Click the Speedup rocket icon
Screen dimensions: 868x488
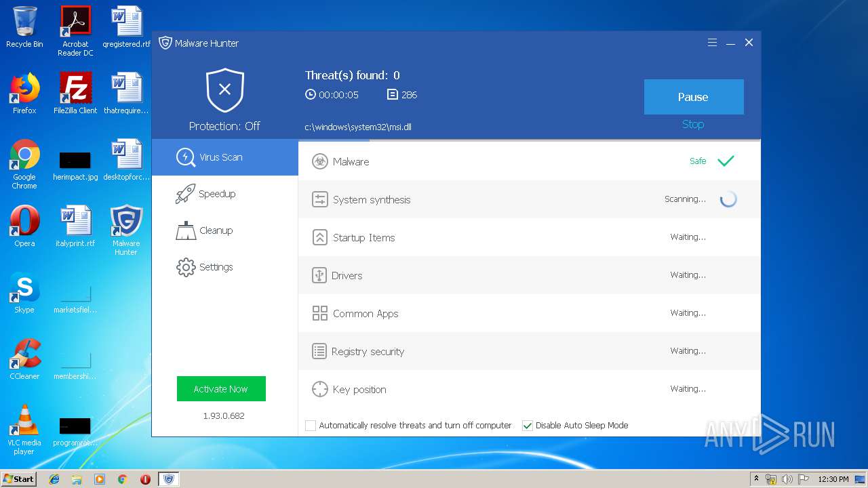tap(186, 194)
